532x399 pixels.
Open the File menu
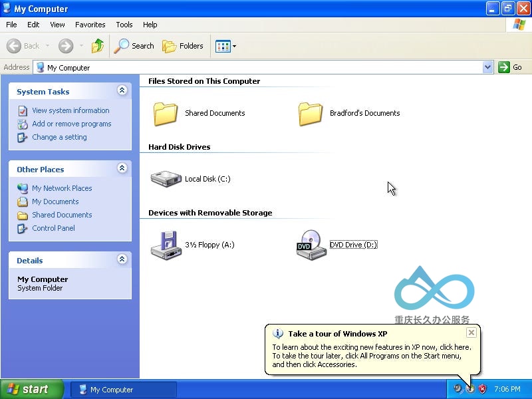(x=11, y=25)
